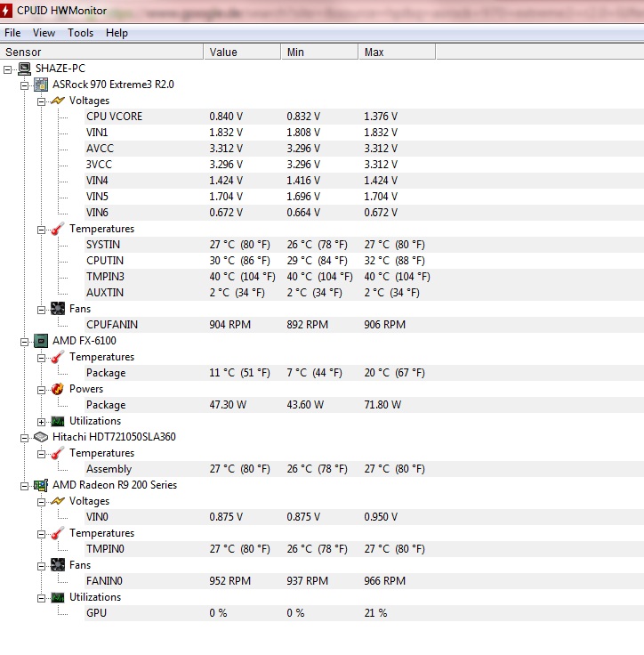
Task: Click the SHAZE-PC computer icon
Action: pos(25,69)
